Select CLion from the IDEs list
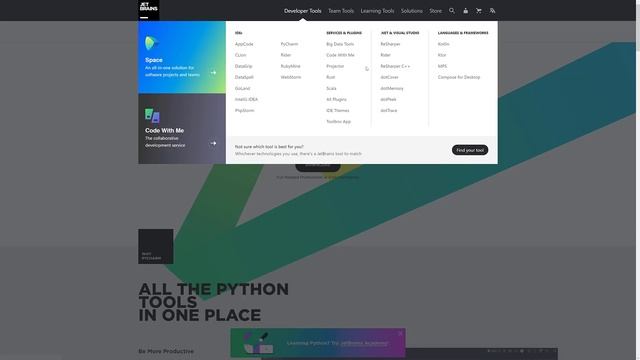Viewport: 640px width, 360px height. point(240,55)
